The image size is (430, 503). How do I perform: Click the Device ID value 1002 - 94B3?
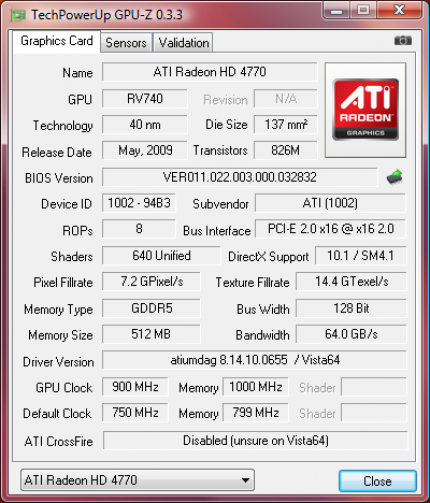pyautogui.click(x=139, y=203)
